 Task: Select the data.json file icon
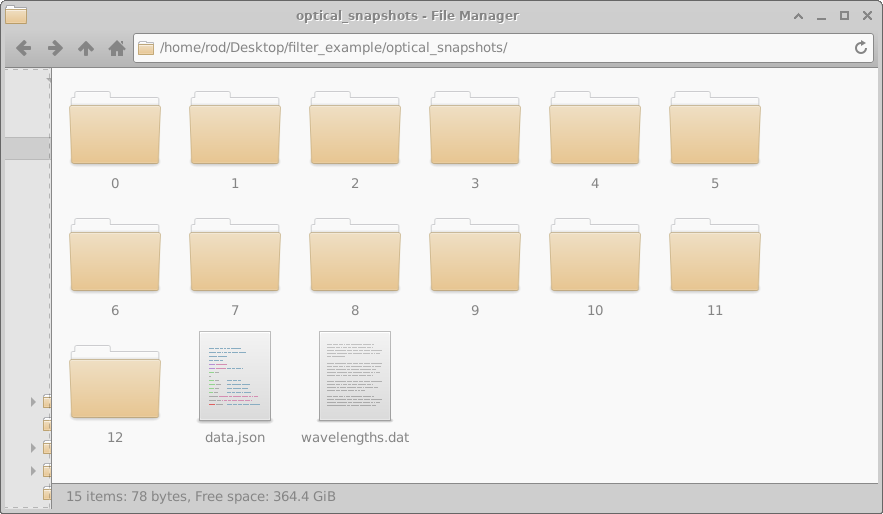point(235,376)
